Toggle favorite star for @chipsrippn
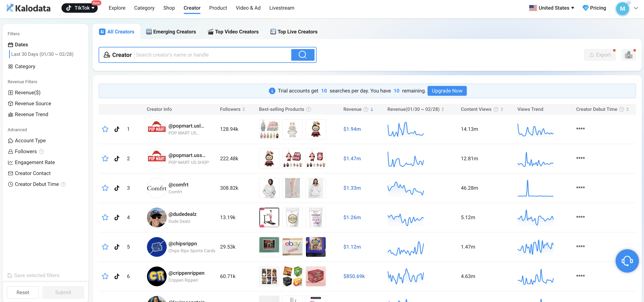This screenshot has height=302, width=644. [x=105, y=247]
